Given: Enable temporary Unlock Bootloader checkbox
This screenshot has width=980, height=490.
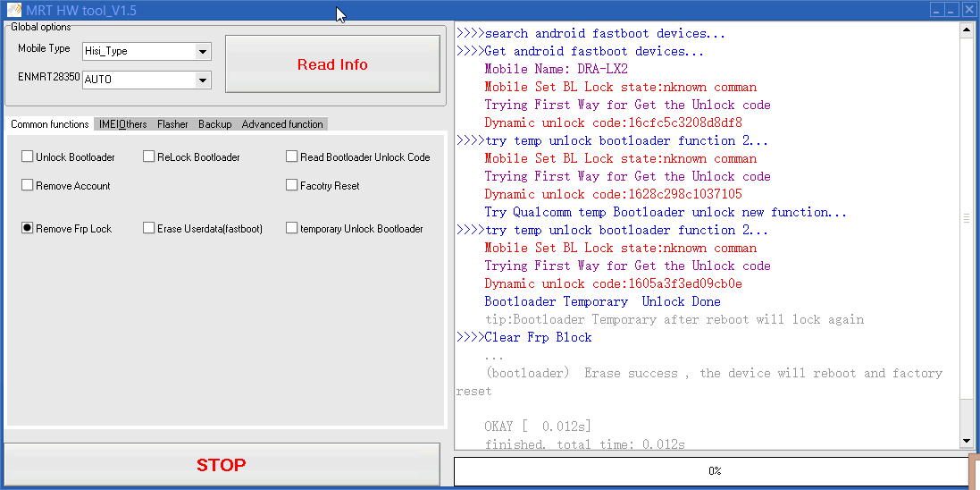Looking at the screenshot, I should click(291, 228).
